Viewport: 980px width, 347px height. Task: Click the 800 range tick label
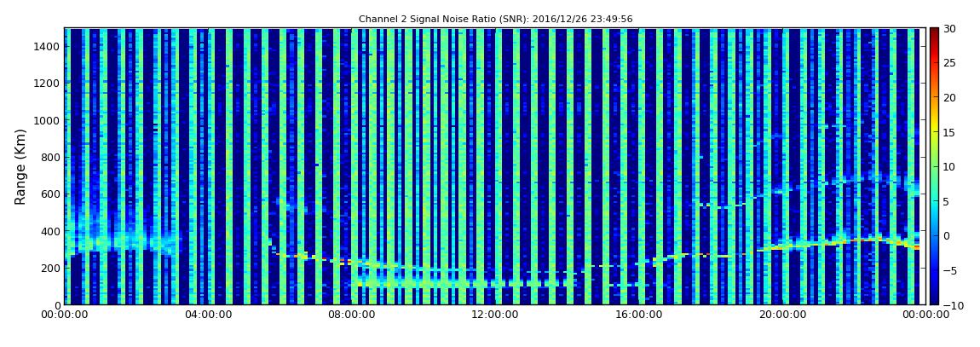50,157
